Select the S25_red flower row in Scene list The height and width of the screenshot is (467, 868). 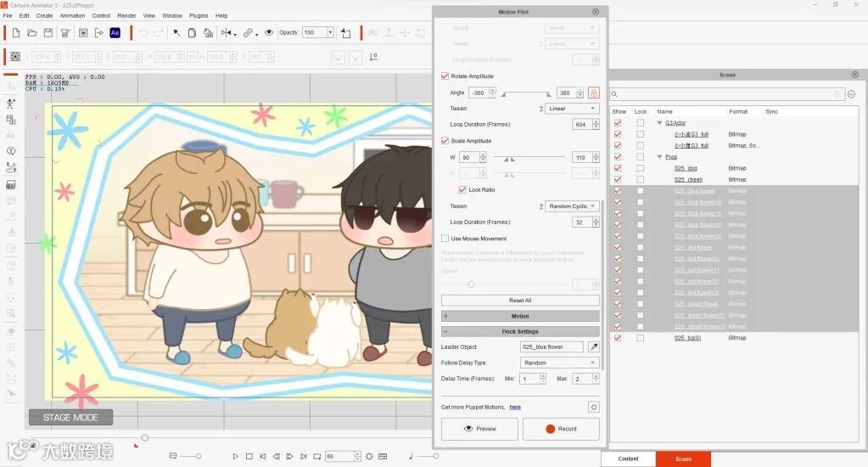(x=735, y=247)
